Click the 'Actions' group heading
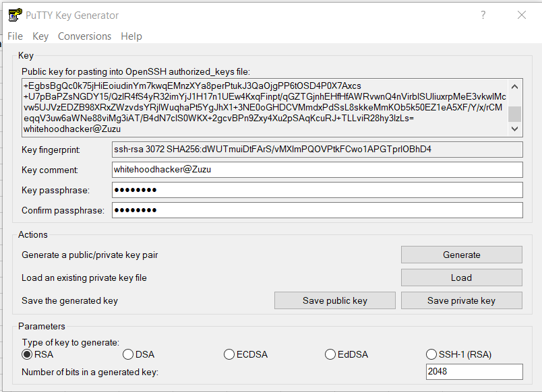The width and height of the screenshot is (542, 392). click(x=33, y=234)
